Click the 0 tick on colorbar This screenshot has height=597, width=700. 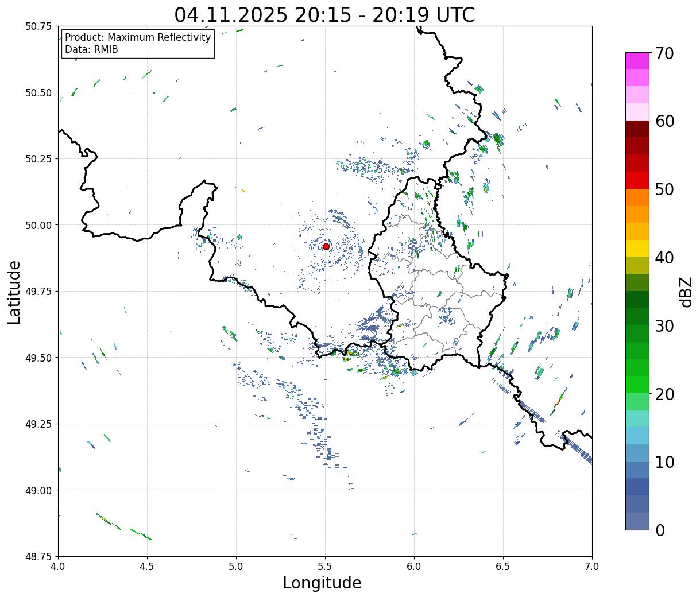(659, 530)
